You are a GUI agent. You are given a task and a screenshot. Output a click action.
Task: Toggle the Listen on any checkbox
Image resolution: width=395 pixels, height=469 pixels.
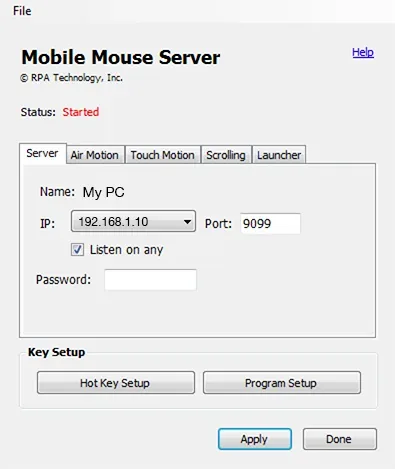click(77, 250)
